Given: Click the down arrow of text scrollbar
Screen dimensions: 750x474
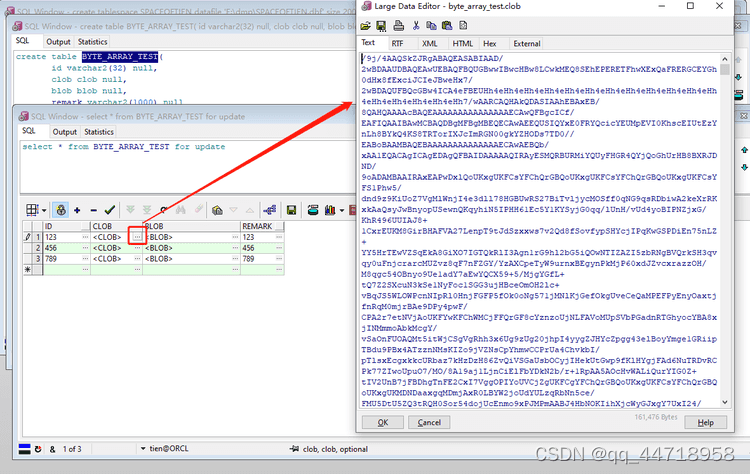Looking at the screenshot, I should tap(725, 402).
